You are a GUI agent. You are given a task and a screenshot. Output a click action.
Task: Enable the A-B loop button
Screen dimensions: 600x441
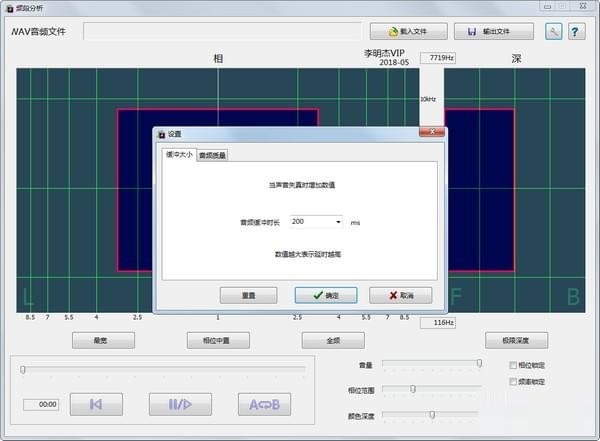(264, 404)
